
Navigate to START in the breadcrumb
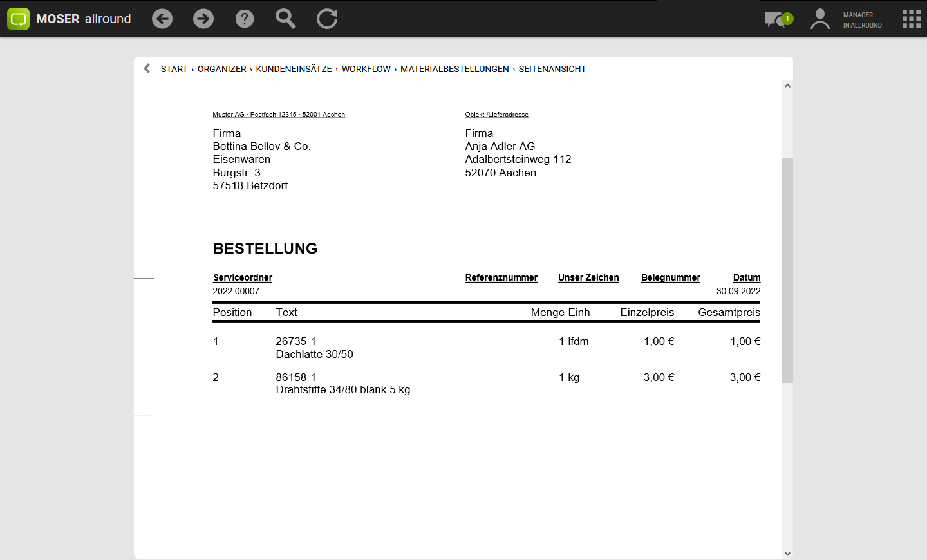[174, 69]
